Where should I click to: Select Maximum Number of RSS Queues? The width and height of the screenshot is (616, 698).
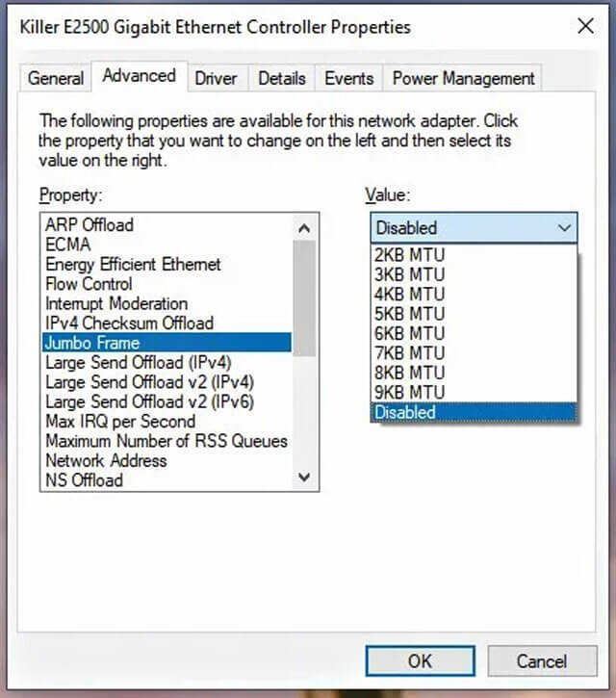(x=167, y=441)
